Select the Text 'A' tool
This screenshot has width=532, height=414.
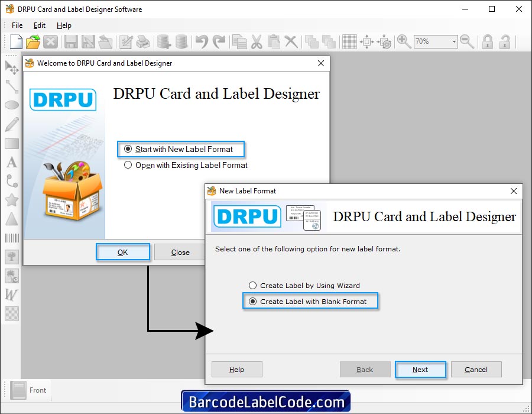coord(12,162)
